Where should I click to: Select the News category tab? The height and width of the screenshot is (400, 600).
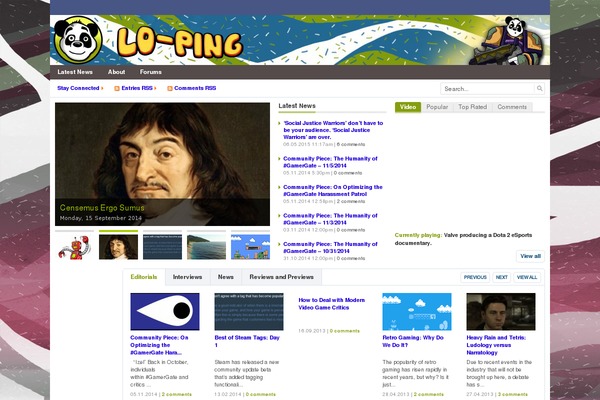tap(226, 277)
